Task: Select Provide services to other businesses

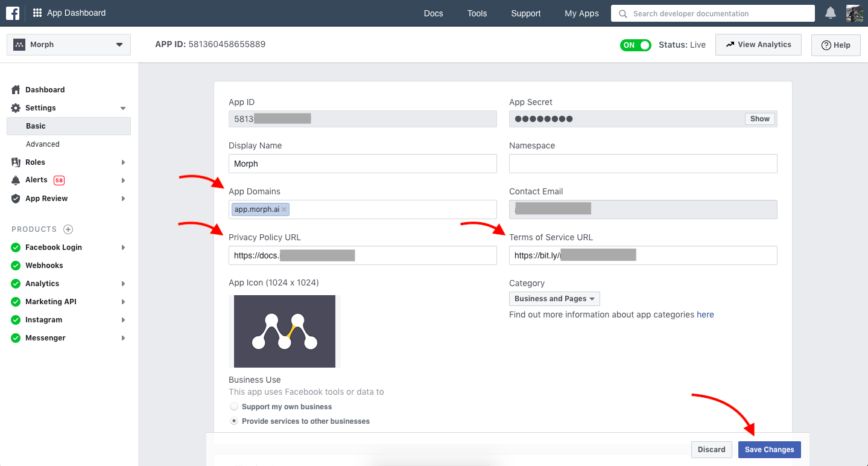Action: [x=234, y=421]
